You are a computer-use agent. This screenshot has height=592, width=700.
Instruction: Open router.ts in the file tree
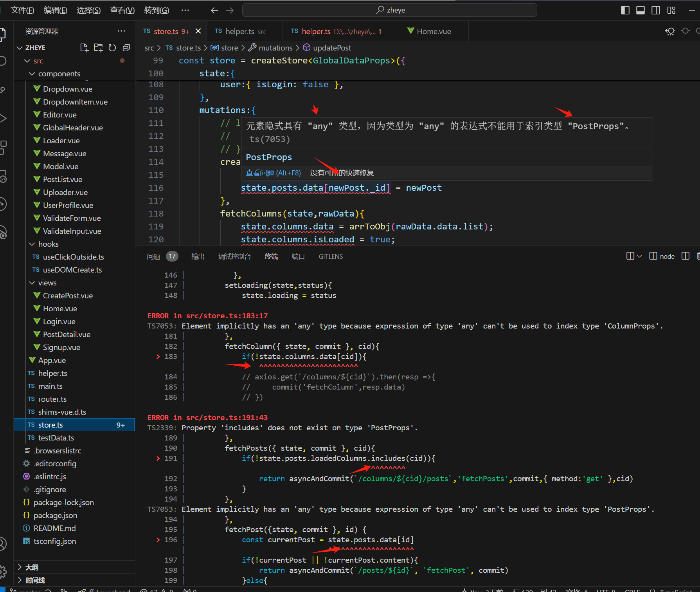point(52,399)
